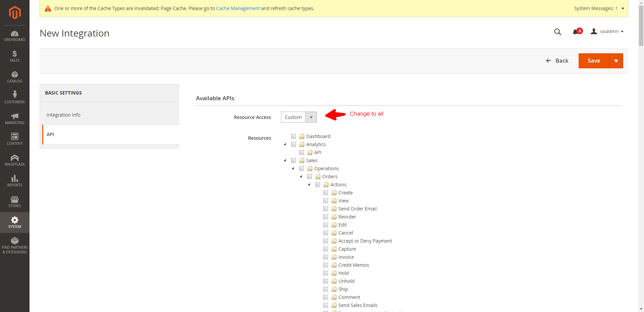This screenshot has height=312, width=644.
Task: Click the Sales resource folder icon
Action: pyautogui.click(x=302, y=161)
